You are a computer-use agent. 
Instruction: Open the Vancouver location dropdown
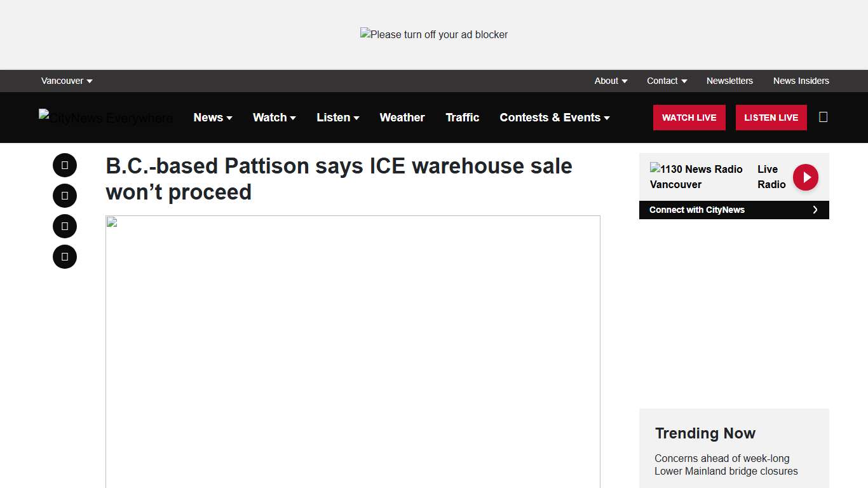[x=66, y=81]
